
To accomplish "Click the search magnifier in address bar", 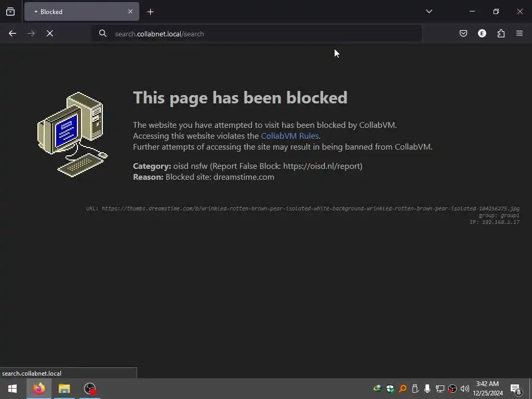I will pyautogui.click(x=103, y=33).
